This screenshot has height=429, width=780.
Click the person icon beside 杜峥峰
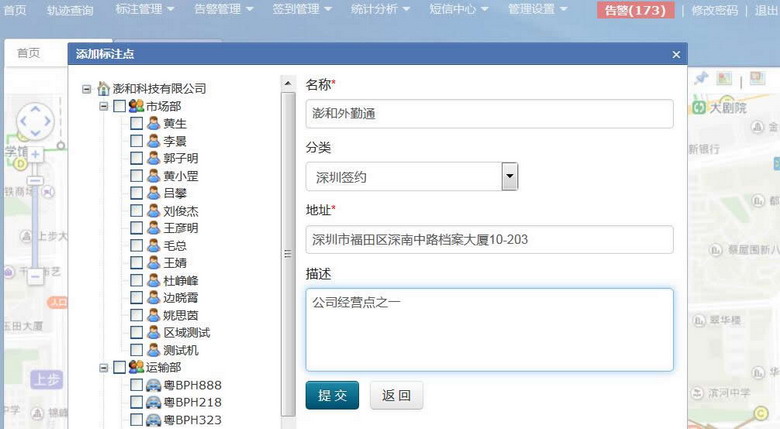[153, 280]
